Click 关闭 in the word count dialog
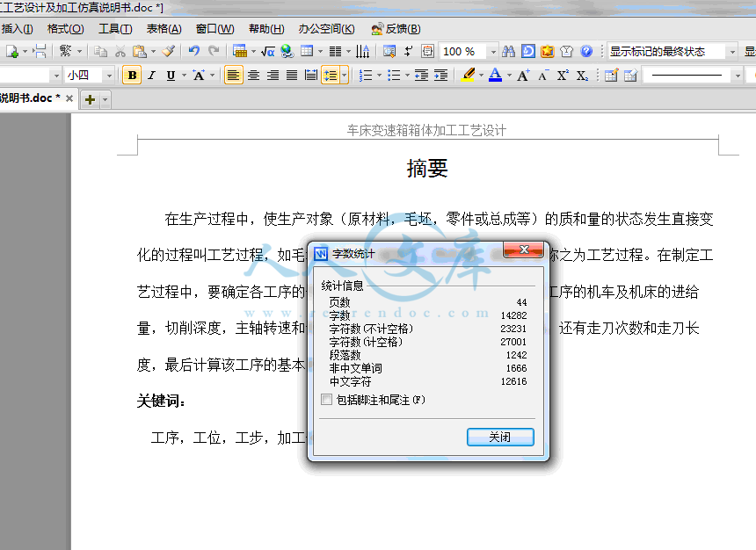Image resolution: width=756 pixels, height=550 pixels. [500, 437]
